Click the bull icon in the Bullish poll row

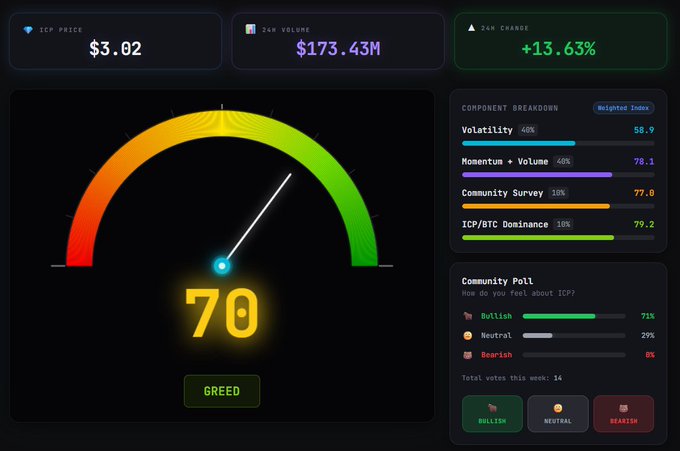click(468, 316)
